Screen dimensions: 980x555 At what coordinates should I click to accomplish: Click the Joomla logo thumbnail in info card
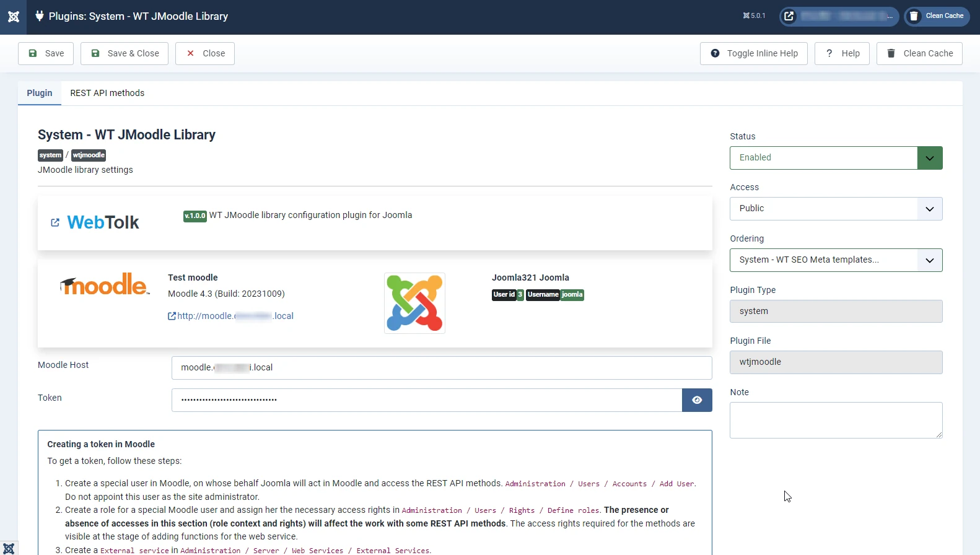[414, 304]
